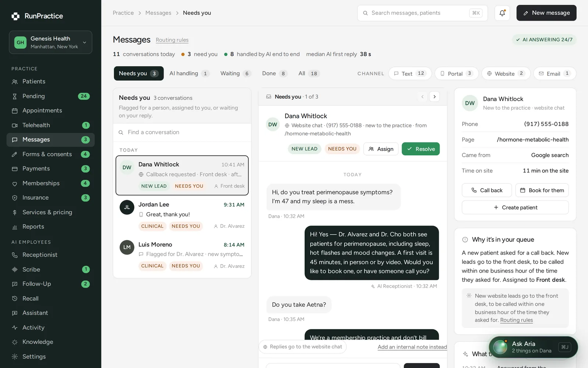Filter channel by Email
The width and height of the screenshot is (588, 368).
point(555,74)
